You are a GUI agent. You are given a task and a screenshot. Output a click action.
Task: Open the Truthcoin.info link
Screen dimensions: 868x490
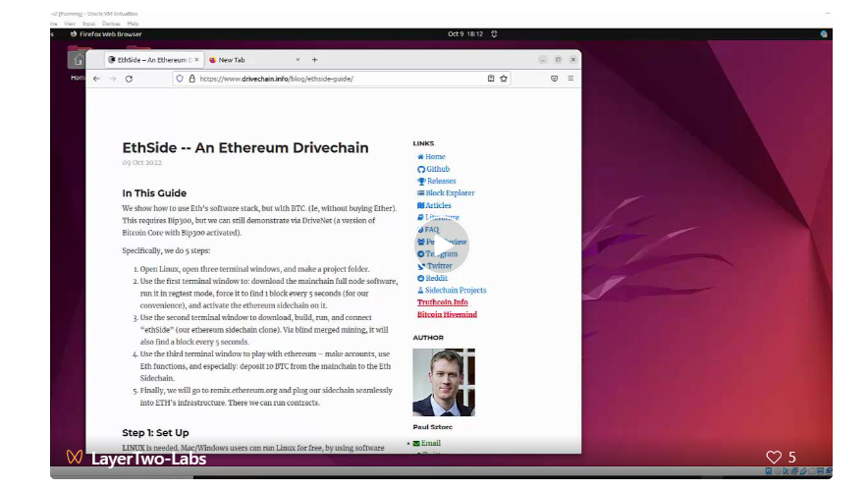[442, 302]
